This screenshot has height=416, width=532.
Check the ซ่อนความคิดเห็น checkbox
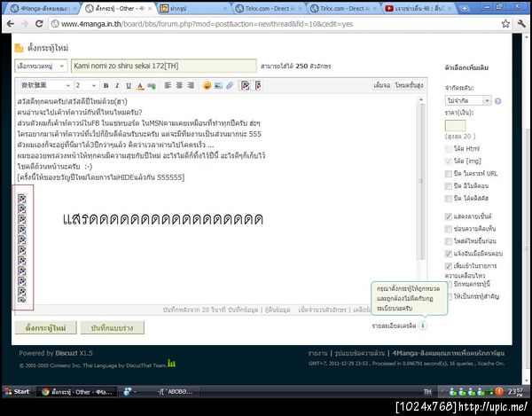point(449,229)
